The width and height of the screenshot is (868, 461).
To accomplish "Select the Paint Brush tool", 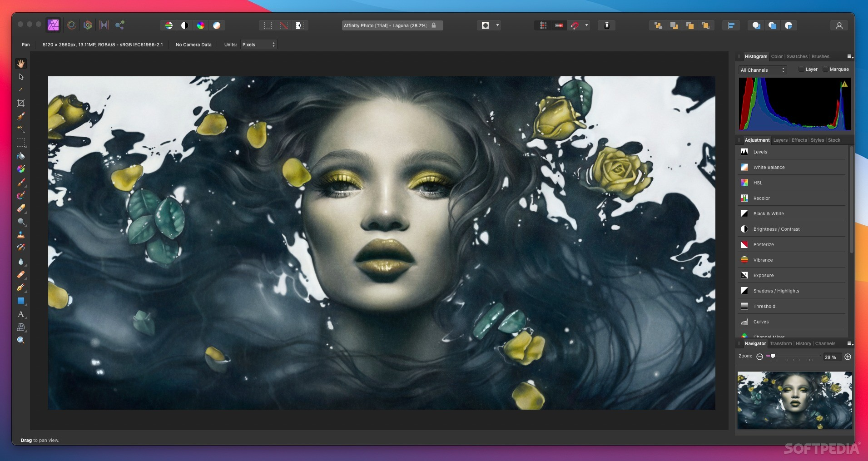I will tap(21, 182).
